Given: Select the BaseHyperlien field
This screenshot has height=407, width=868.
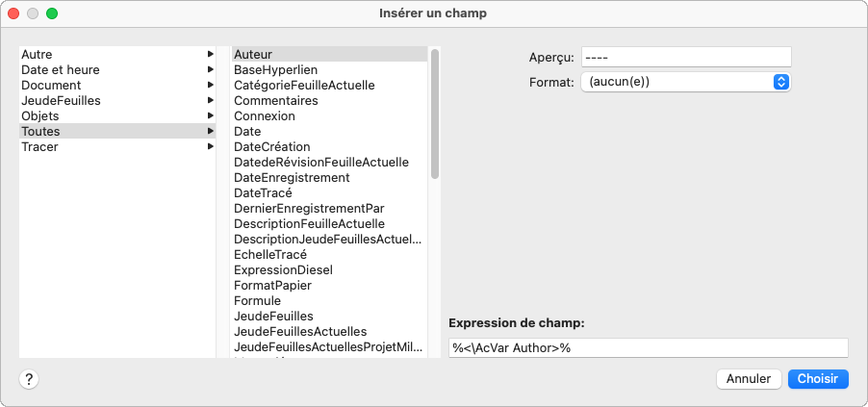Looking at the screenshot, I should point(275,70).
